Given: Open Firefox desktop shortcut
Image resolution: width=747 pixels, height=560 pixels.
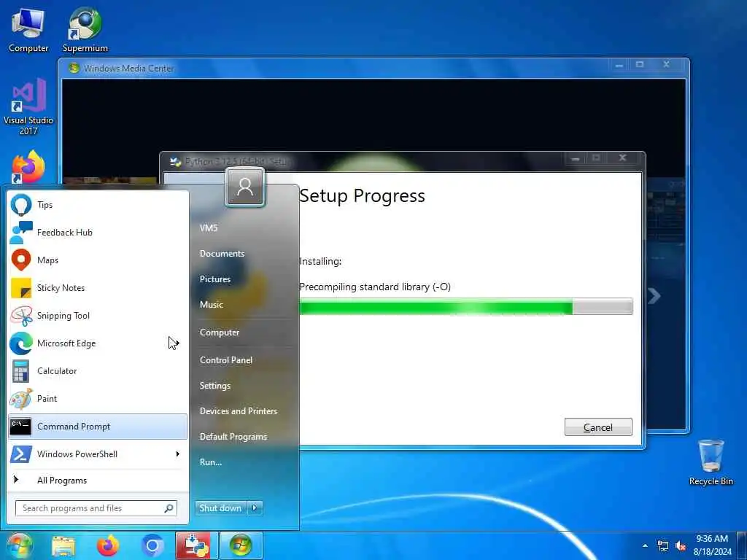Looking at the screenshot, I should pos(28,167).
